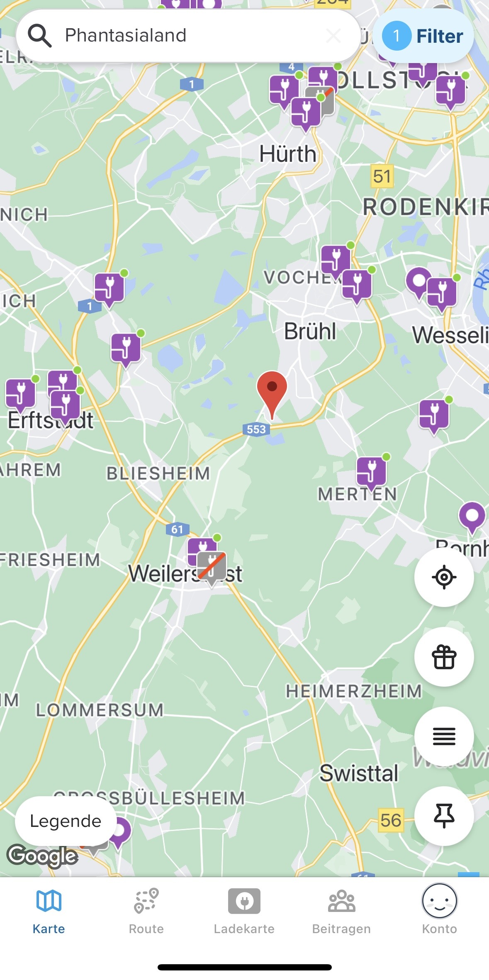The width and height of the screenshot is (489, 980).
Task: Show the Legende map legend
Action: pos(66,821)
